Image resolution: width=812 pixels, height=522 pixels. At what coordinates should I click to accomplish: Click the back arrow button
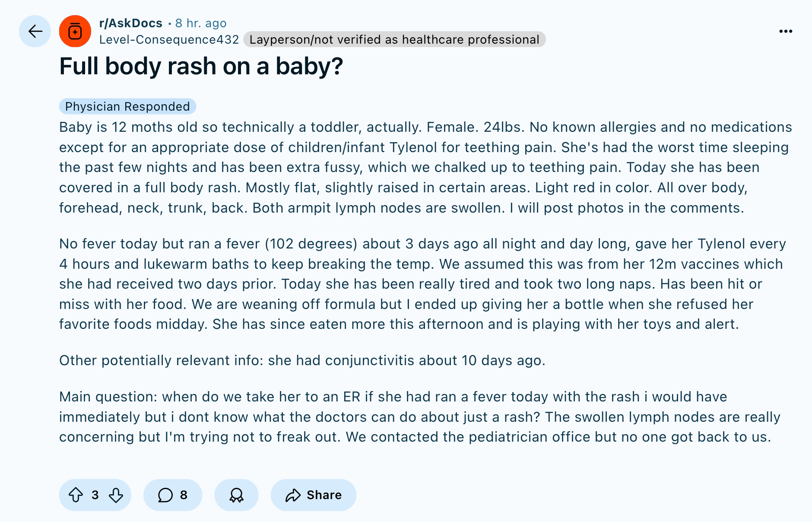[x=35, y=31]
